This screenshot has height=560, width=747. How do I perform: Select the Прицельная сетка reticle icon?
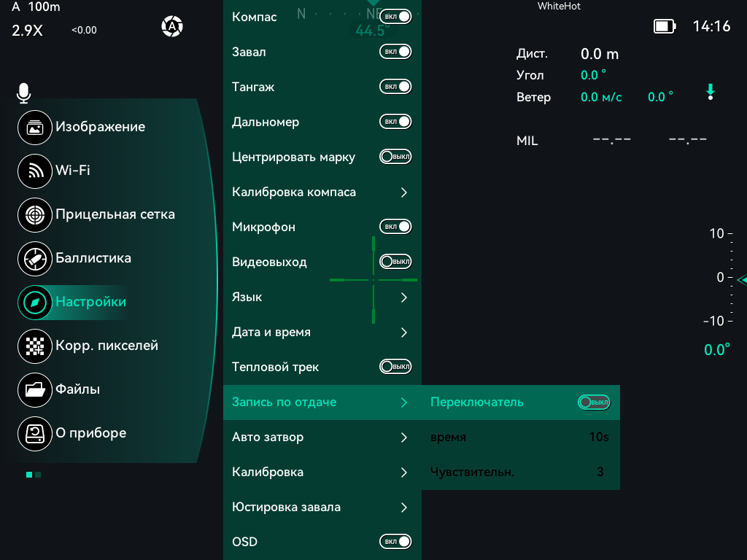(35, 215)
